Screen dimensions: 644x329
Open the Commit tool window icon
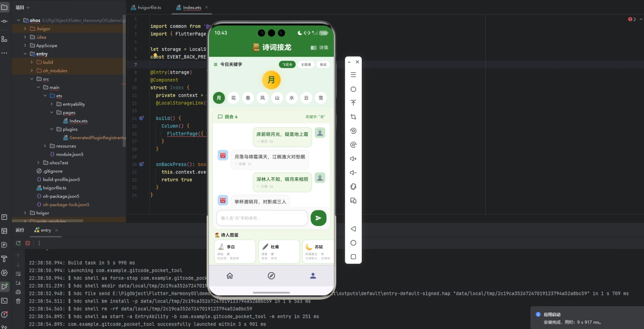(4, 21)
